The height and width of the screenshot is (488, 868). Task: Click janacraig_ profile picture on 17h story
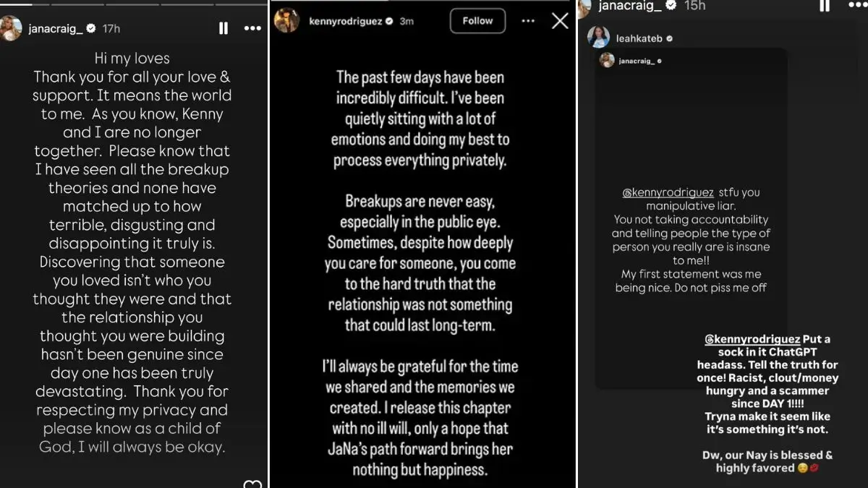[x=11, y=28]
